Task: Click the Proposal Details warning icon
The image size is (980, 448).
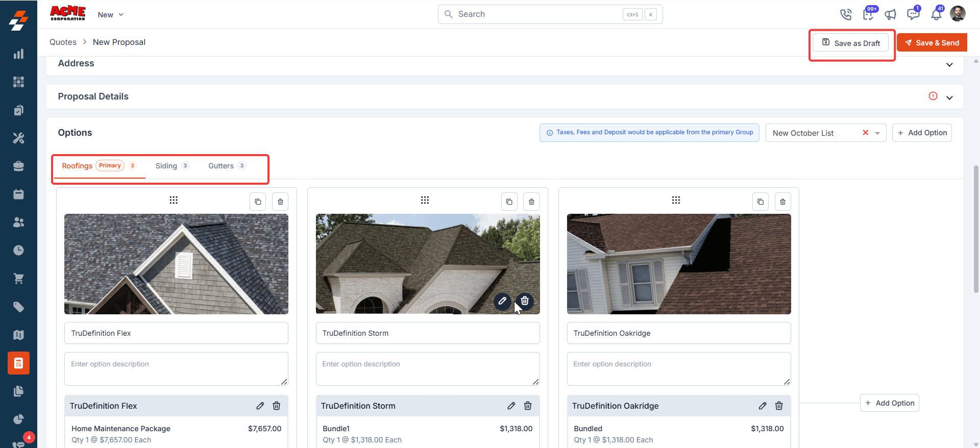Action: click(933, 96)
